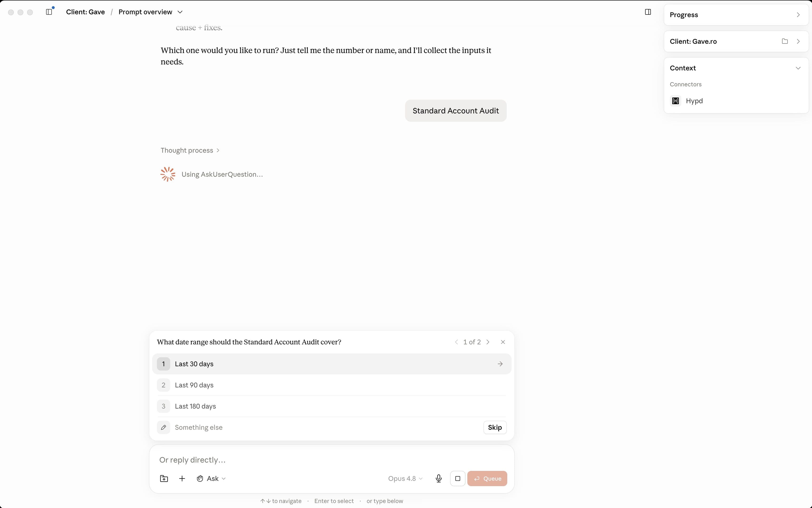Dismiss the date range question with X
Image resolution: width=812 pixels, height=508 pixels.
point(503,342)
